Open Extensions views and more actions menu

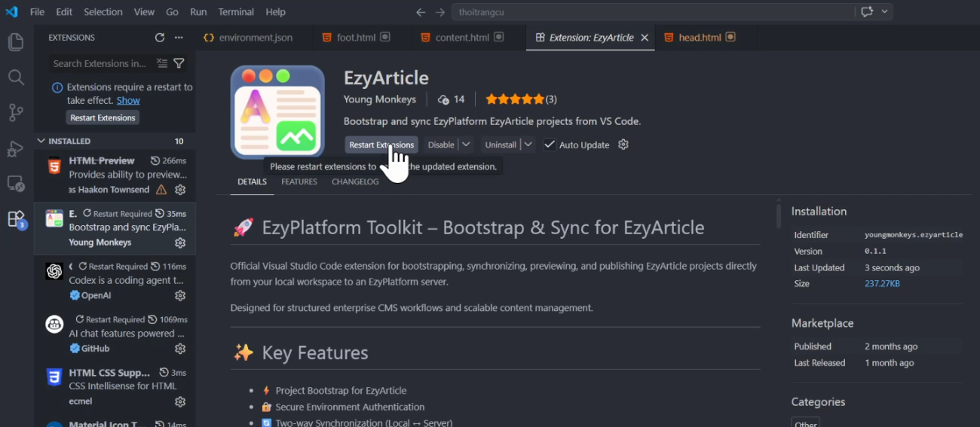(179, 38)
